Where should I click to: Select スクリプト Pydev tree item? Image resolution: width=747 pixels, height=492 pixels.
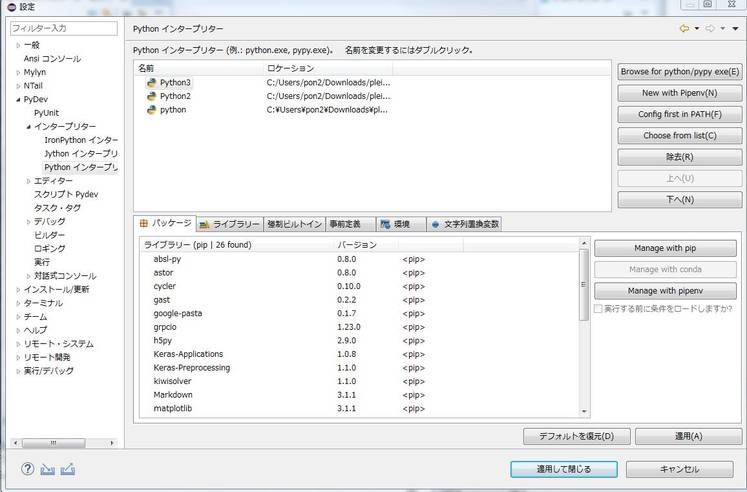coord(66,194)
